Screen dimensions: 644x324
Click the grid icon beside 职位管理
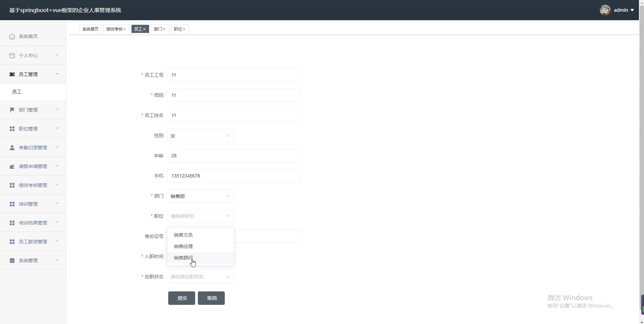click(12, 129)
